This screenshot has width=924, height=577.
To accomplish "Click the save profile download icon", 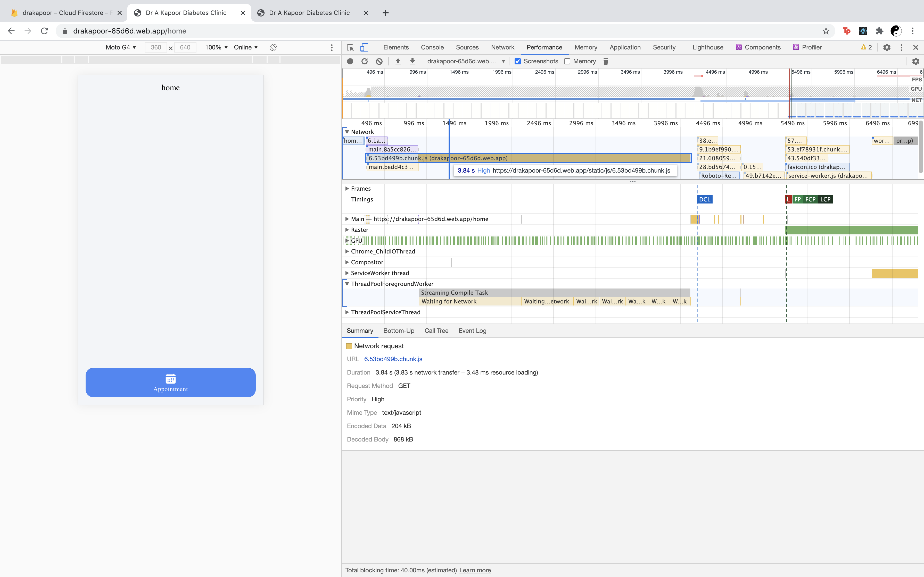I will (412, 62).
